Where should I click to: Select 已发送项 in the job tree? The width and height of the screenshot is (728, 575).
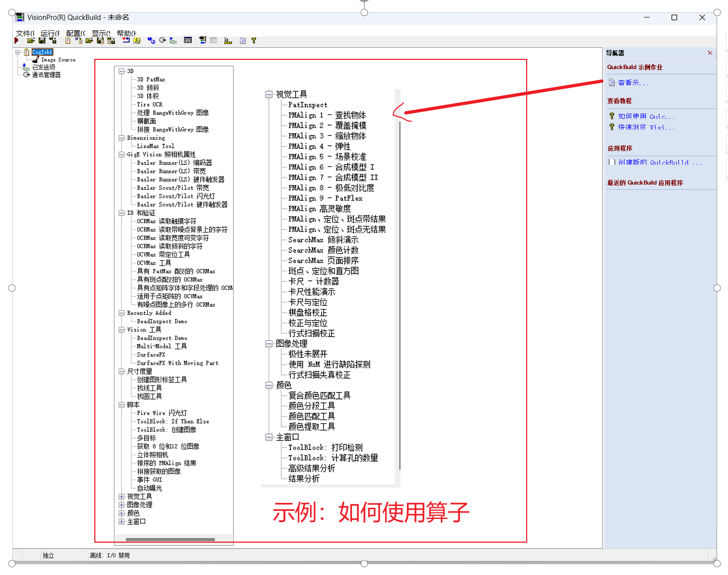click(43, 67)
